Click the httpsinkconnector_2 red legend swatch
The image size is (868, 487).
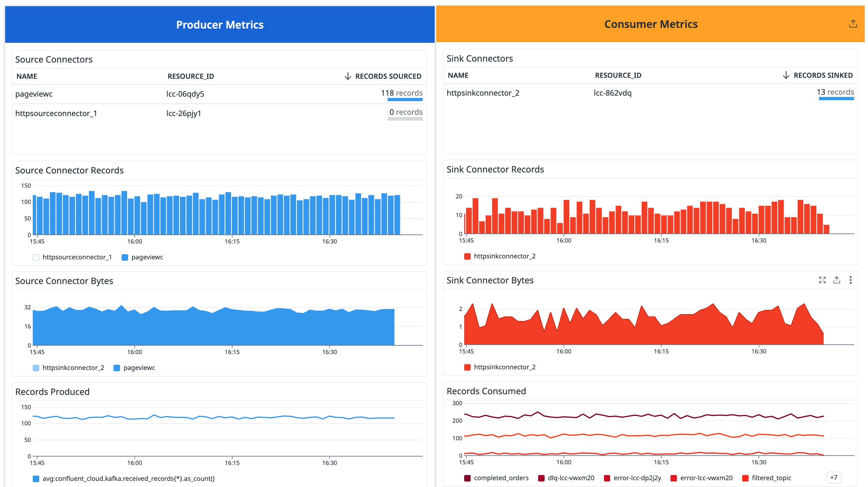point(467,256)
